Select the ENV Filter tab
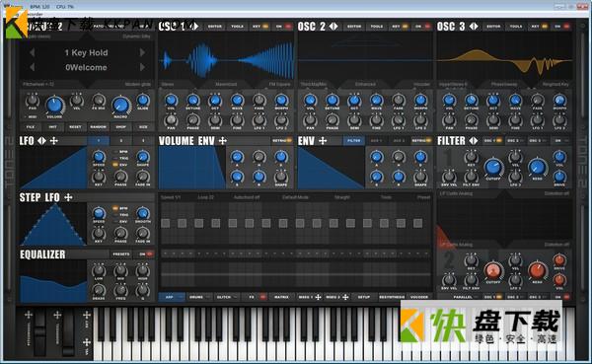 click(354, 141)
